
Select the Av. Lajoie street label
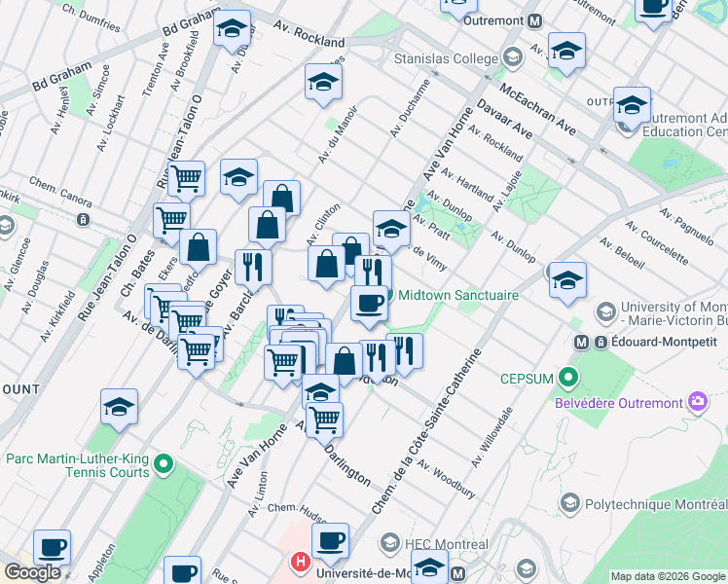[507, 192]
